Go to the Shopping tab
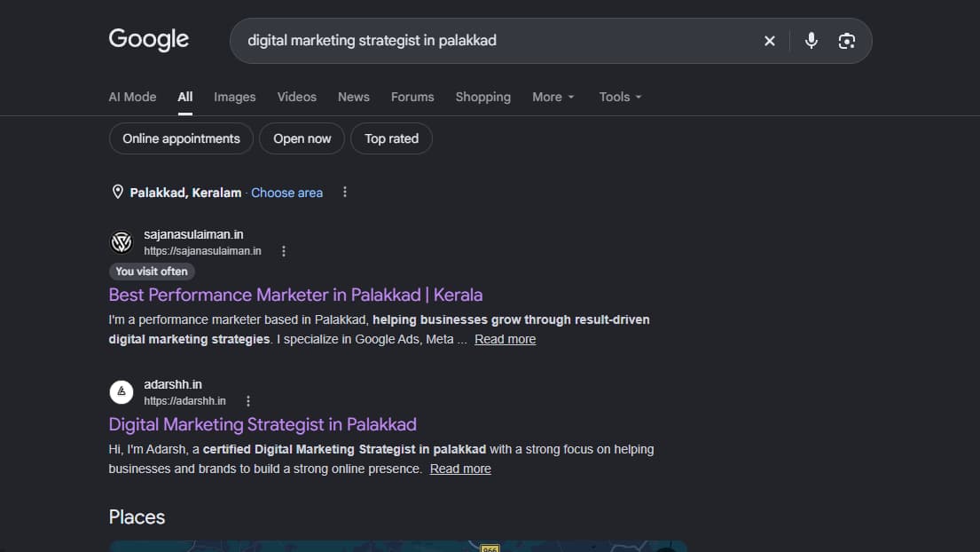The image size is (980, 552). coord(483,97)
